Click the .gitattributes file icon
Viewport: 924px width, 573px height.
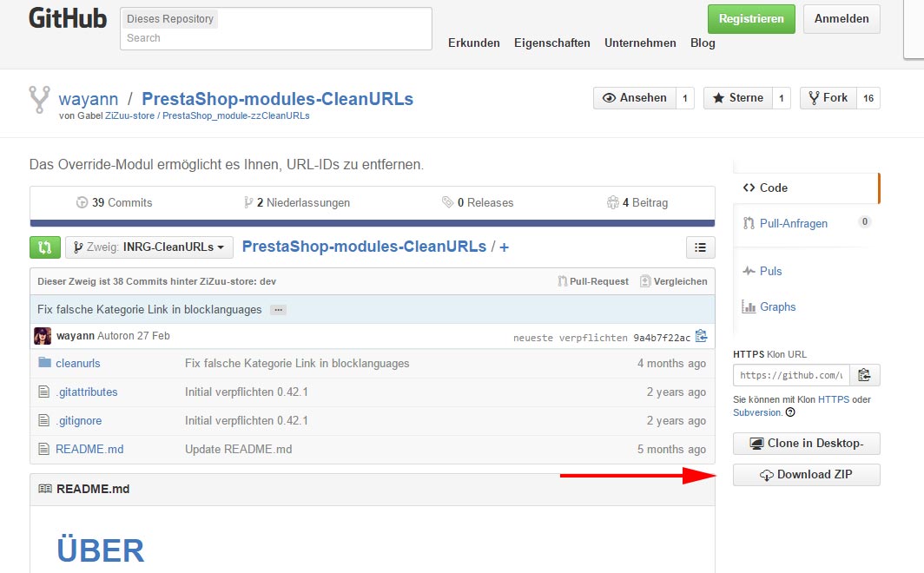click(43, 391)
